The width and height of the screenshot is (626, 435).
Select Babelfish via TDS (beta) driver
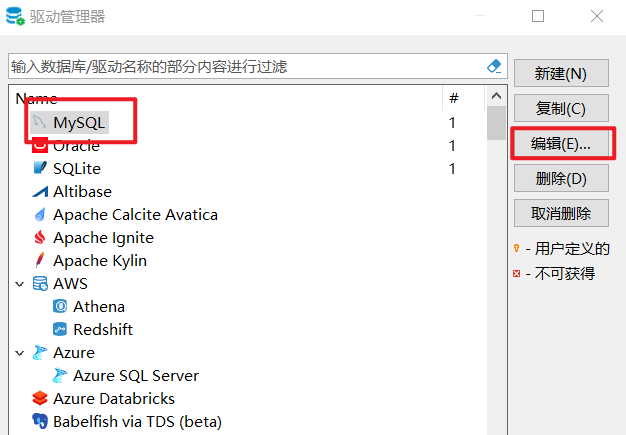137,422
